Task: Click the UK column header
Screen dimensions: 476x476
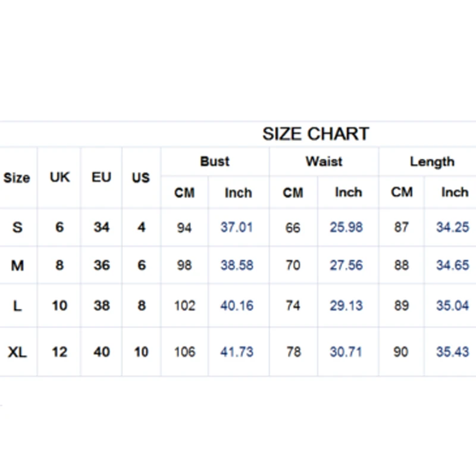Action: coord(59,177)
